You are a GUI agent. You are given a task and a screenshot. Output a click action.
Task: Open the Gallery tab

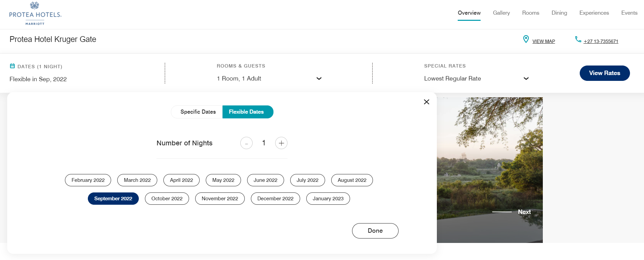click(501, 13)
